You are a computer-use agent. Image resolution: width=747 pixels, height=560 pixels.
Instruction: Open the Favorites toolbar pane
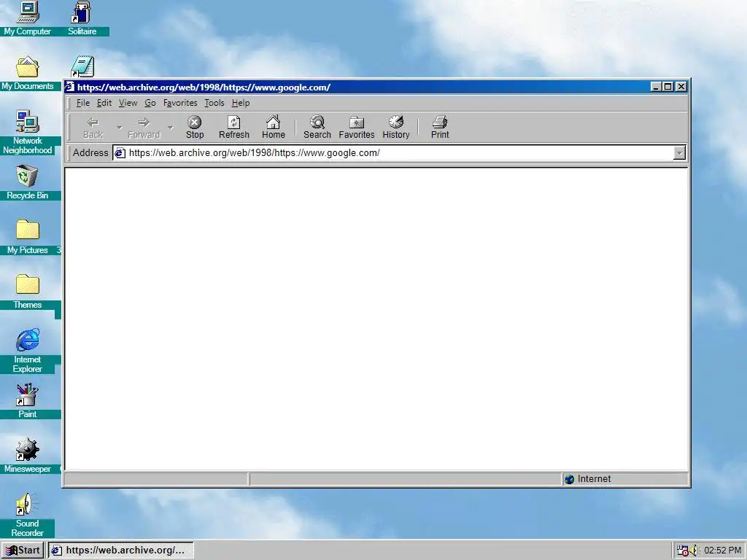356,127
